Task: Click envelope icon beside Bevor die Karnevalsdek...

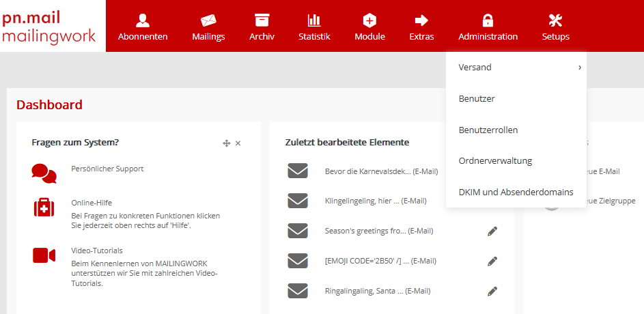Action: pos(298,171)
